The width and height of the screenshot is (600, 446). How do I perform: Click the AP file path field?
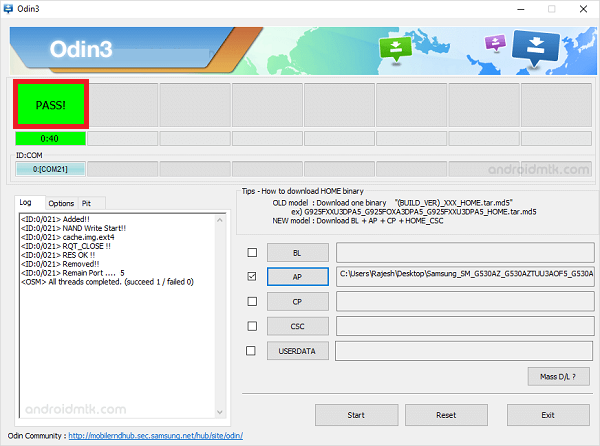click(465, 276)
